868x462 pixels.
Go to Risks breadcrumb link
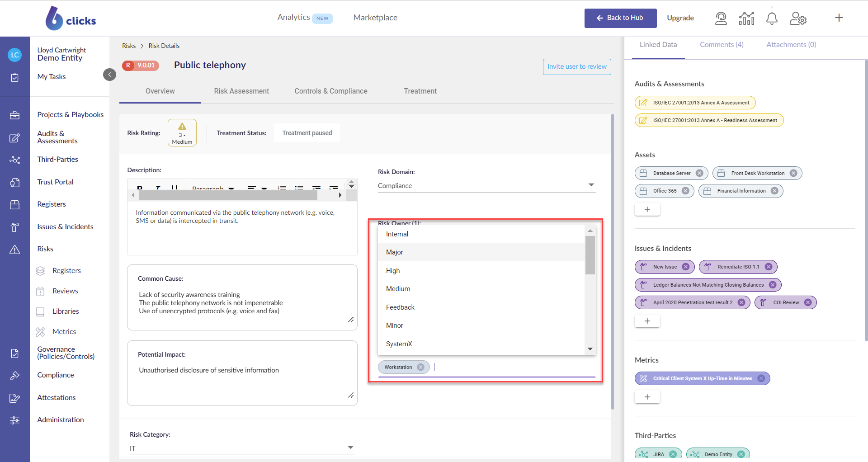129,46
